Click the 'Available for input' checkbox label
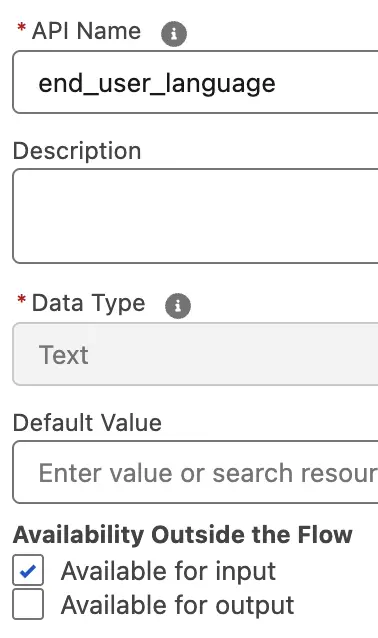This screenshot has height=638, width=378. (x=168, y=570)
